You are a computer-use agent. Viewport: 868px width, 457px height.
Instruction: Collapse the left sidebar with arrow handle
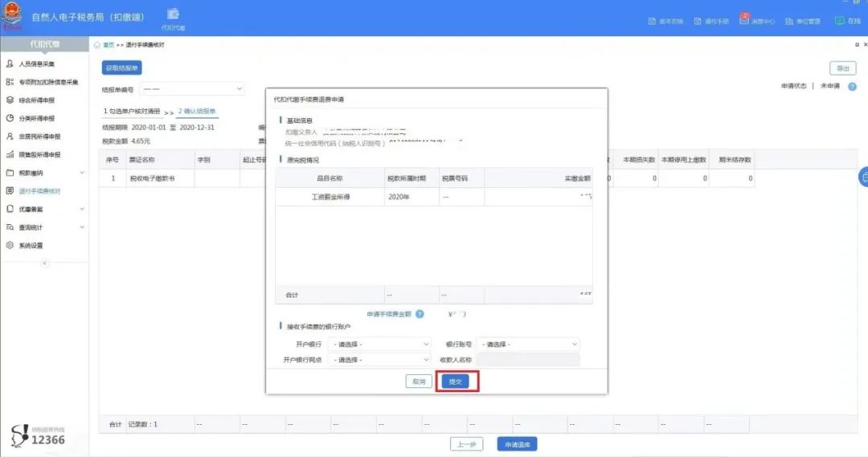(44, 263)
